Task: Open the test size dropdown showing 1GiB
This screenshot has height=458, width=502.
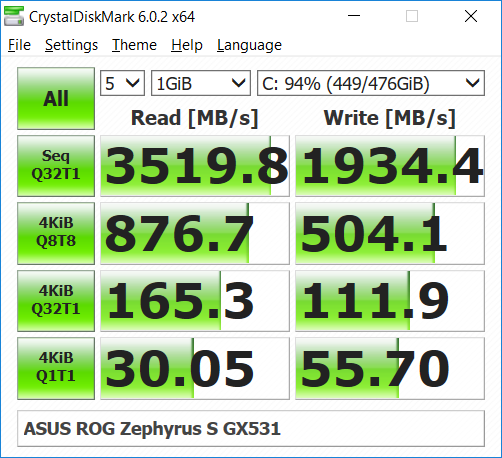Action: (201, 83)
